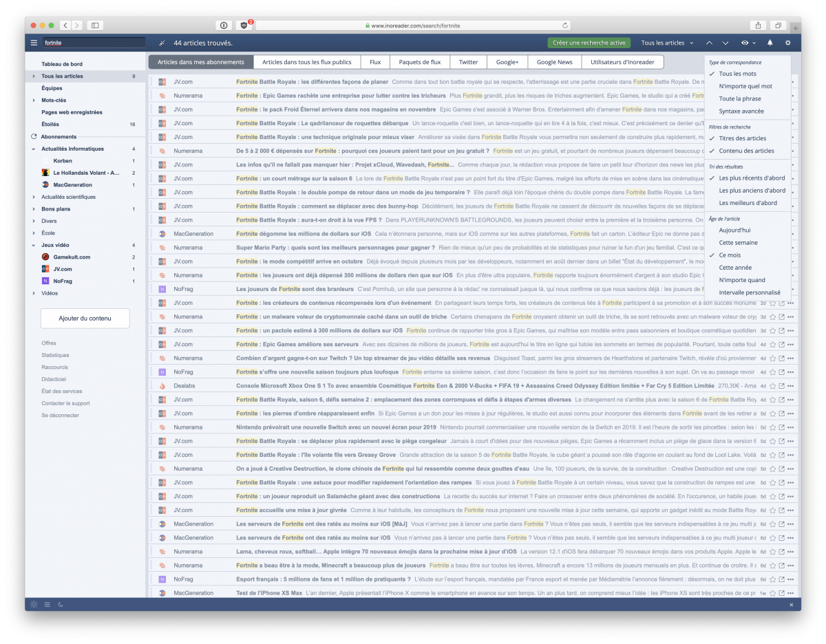Open 'Lama, cheveux roux, softball' article externally
826x644 pixels.
click(x=781, y=551)
